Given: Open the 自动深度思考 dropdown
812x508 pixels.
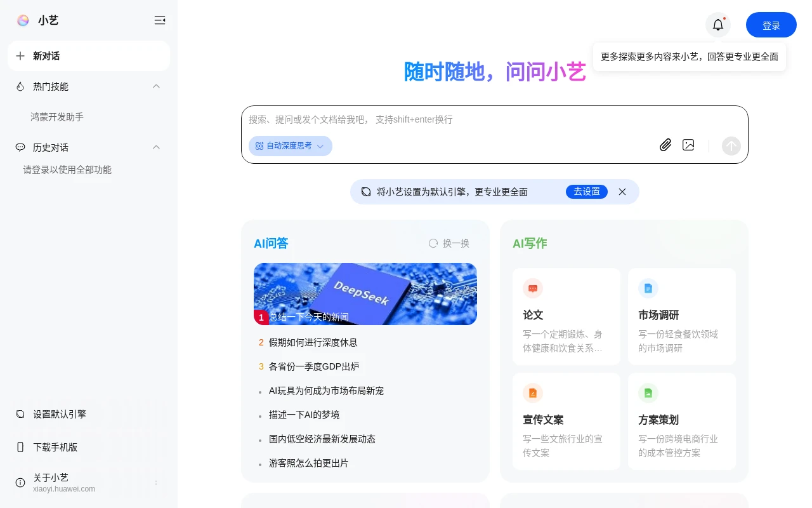Looking at the screenshot, I should tap(290, 146).
